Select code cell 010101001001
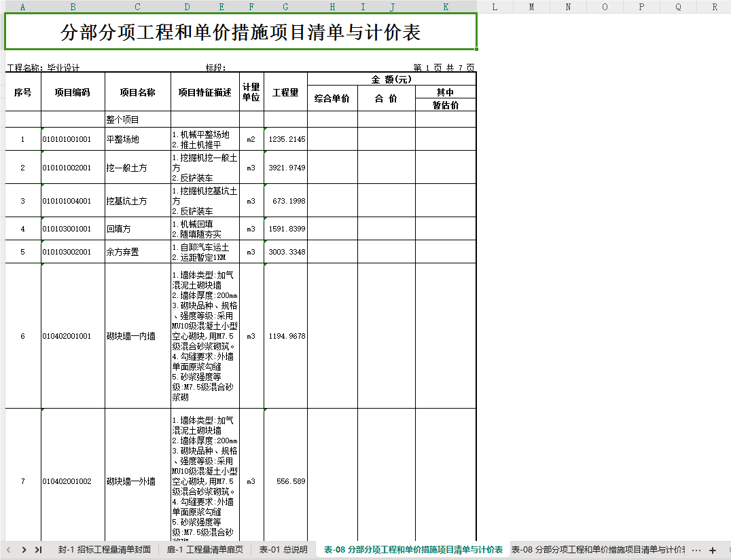The image size is (731, 560). tap(73, 139)
